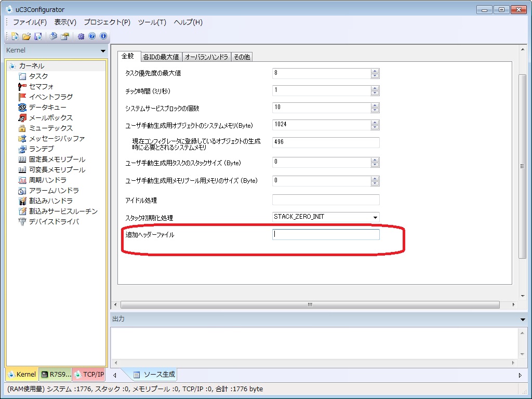Click the ソース生成 tab button
Screen dimensions: 532x399
[x=154, y=374]
